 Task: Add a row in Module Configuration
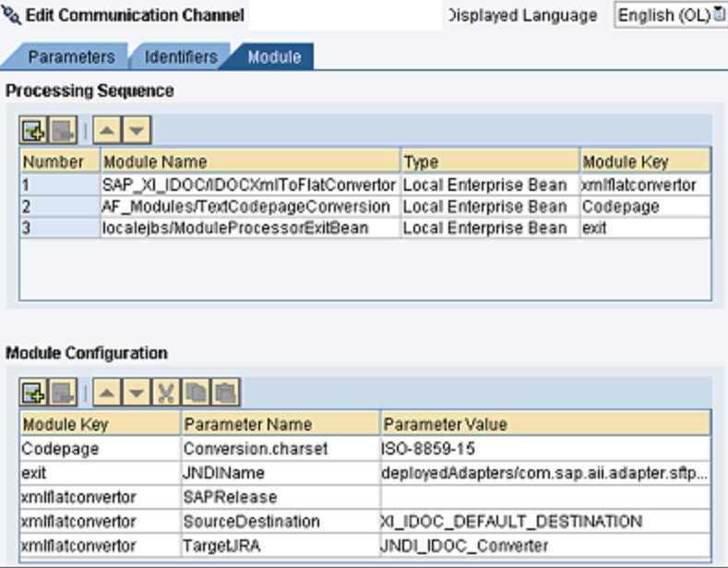pos(33,393)
